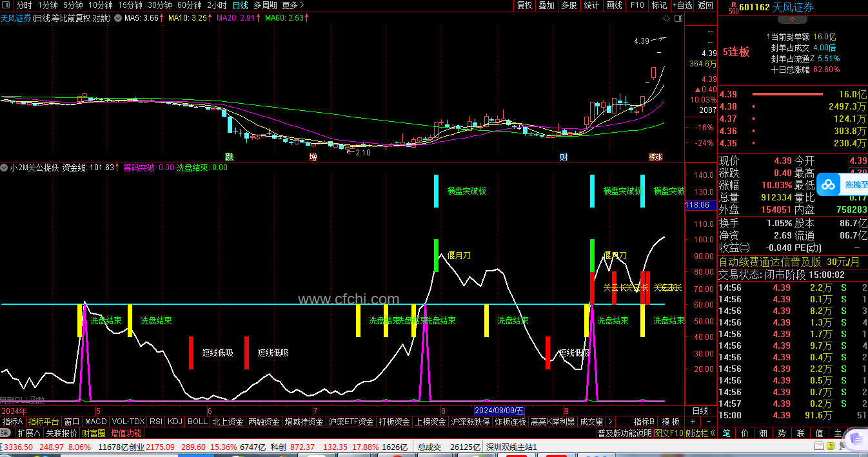868x457 pixels.
Task: Select the 北上资金 indicator
Action: [228, 422]
